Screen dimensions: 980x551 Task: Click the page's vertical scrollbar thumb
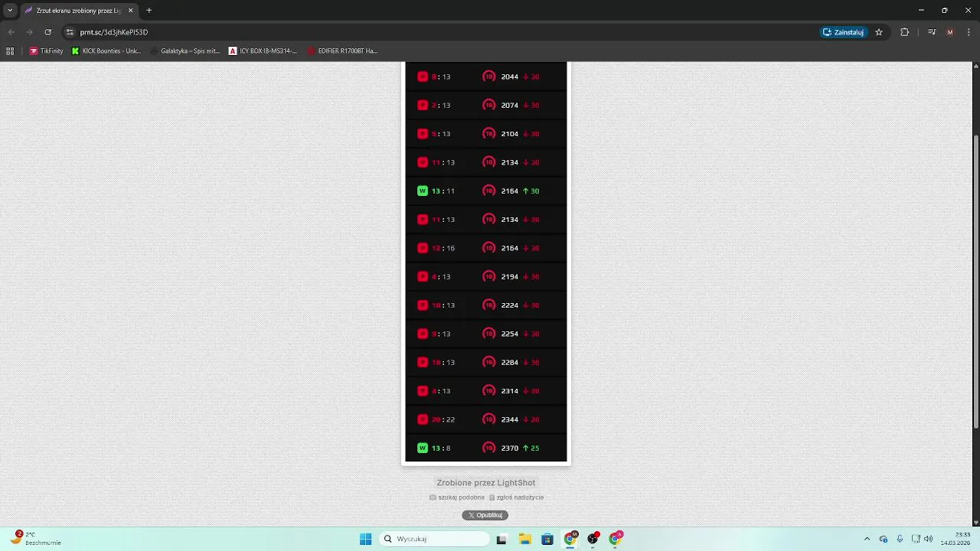tap(975, 281)
